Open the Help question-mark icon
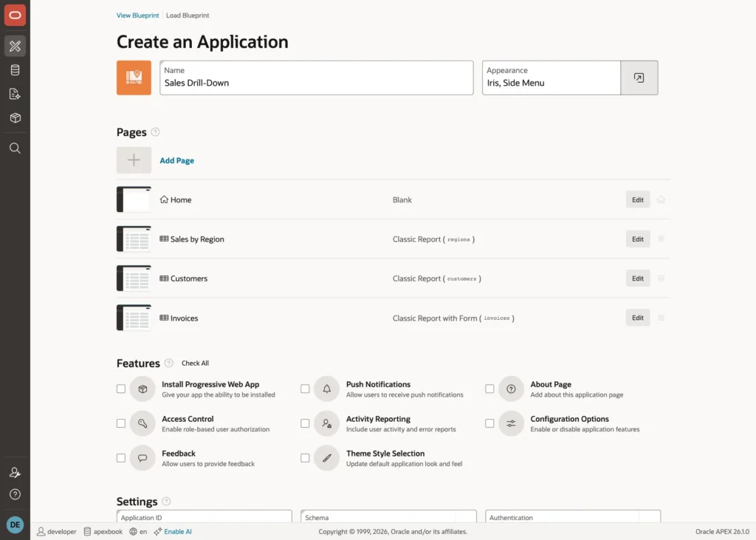 click(15, 494)
